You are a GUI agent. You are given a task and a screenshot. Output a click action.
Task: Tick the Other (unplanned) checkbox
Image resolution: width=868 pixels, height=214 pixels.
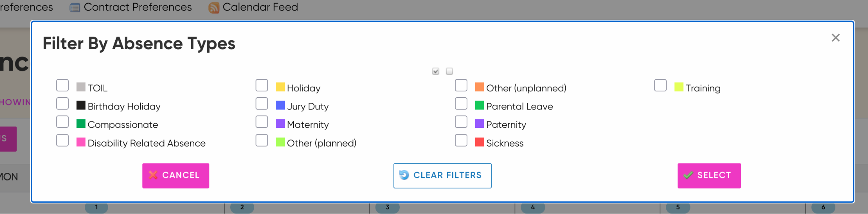[x=461, y=85]
